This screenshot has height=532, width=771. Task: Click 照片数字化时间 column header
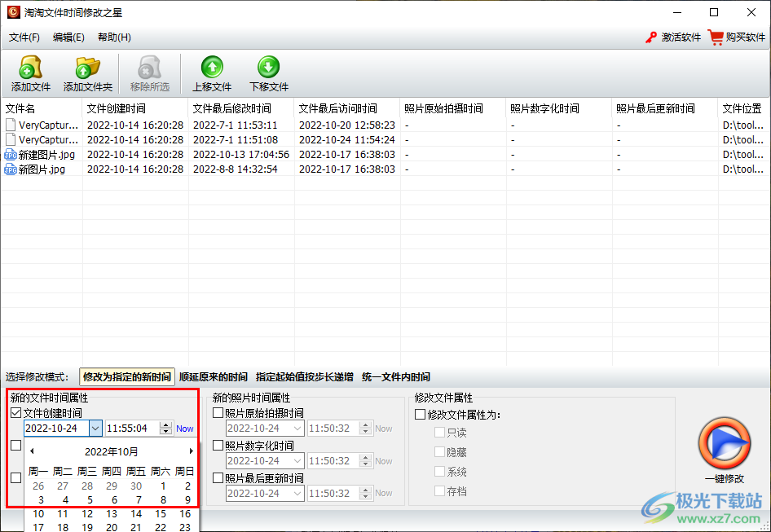click(x=558, y=108)
